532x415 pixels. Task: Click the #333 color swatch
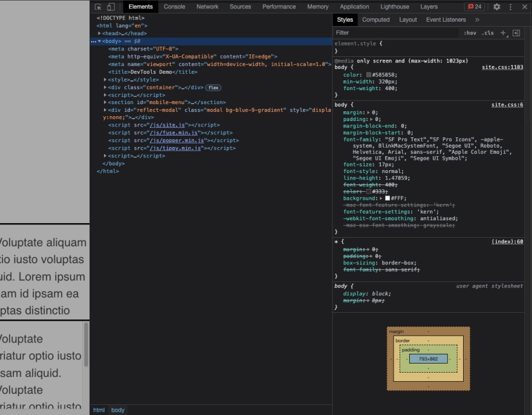point(368,192)
